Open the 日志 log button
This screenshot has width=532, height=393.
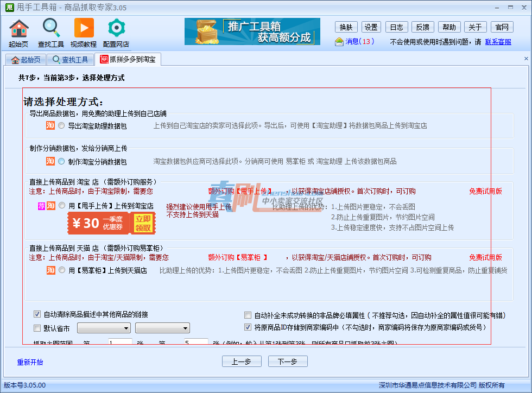pos(397,27)
